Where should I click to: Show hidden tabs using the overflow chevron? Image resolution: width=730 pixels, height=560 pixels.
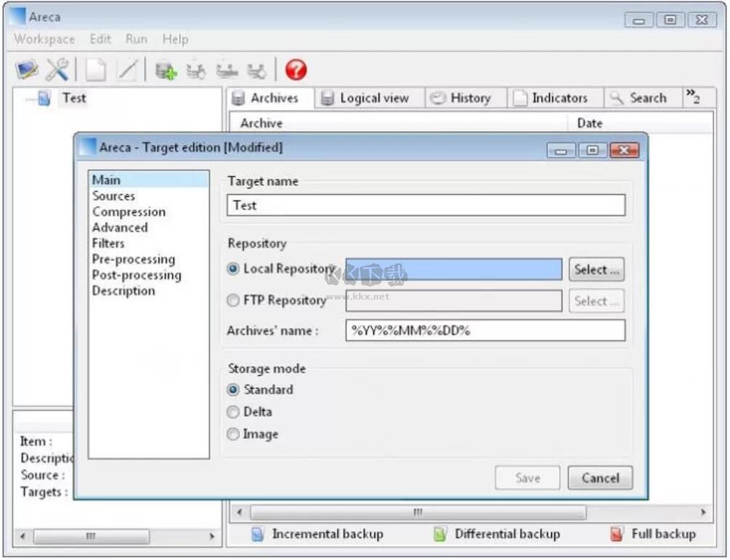[692, 97]
